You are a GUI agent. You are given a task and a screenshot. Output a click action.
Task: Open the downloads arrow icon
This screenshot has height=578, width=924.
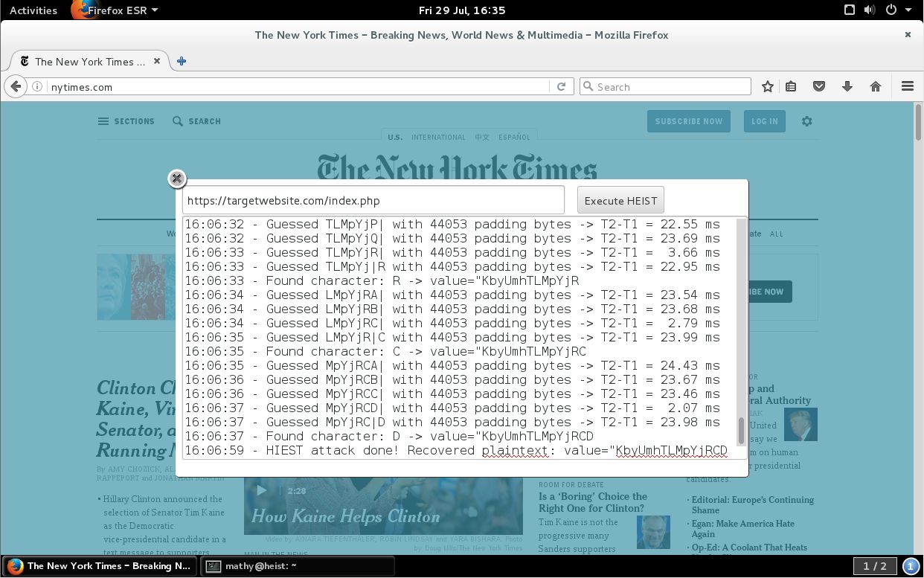tap(847, 86)
